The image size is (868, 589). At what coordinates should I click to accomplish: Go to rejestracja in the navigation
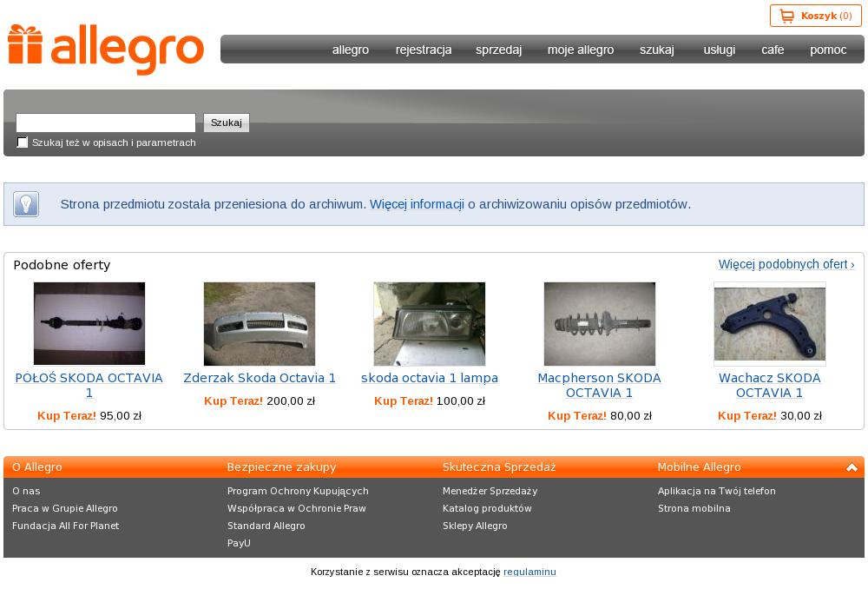[424, 50]
